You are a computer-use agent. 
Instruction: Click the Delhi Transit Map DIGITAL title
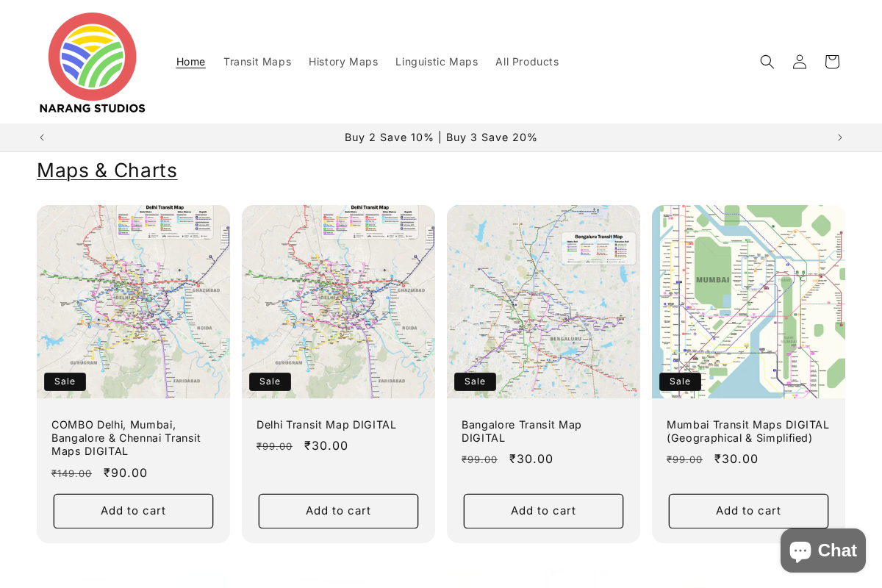[x=326, y=425]
